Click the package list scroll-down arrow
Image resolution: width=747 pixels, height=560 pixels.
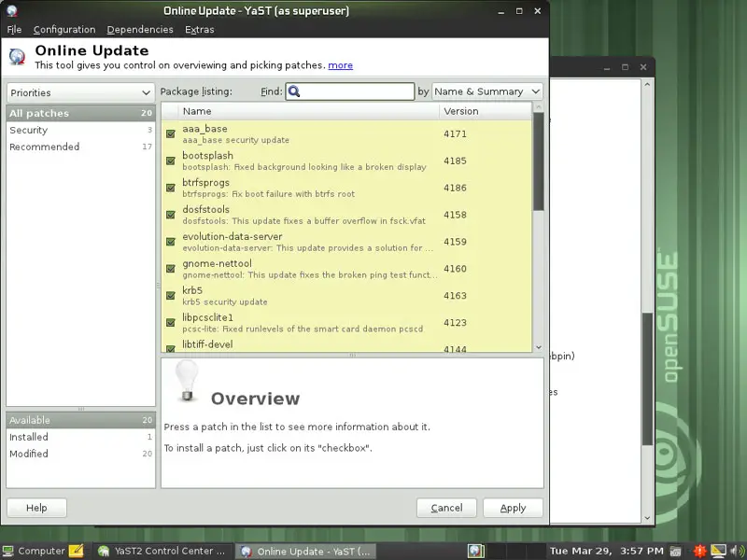pos(539,347)
